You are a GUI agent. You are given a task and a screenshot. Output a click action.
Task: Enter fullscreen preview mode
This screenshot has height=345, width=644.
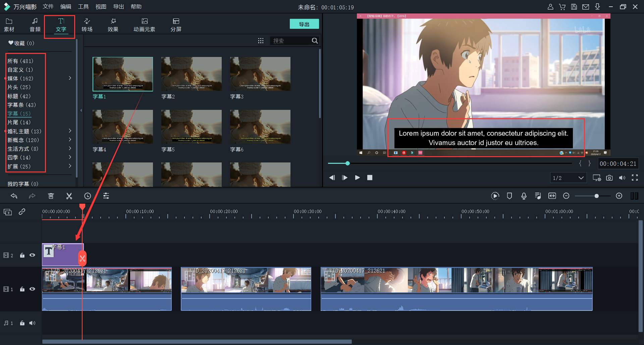(x=635, y=178)
